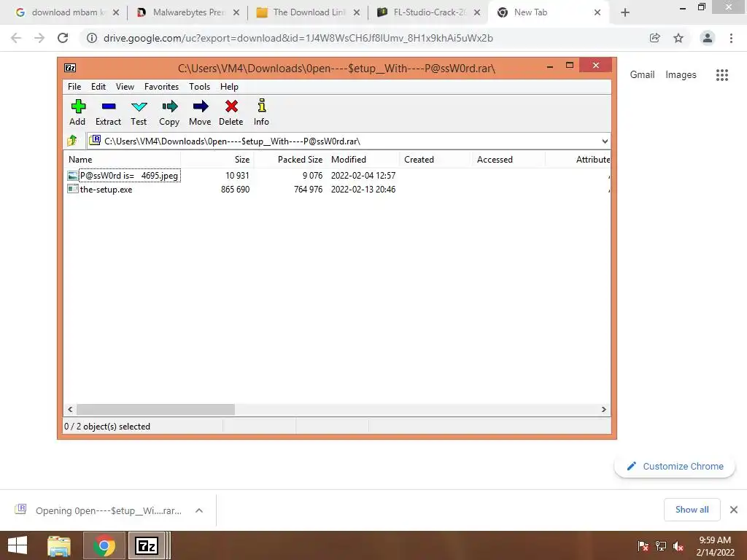Image resolution: width=747 pixels, height=560 pixels.
Task: Click the network tray icon
Action: pos(661,546)
